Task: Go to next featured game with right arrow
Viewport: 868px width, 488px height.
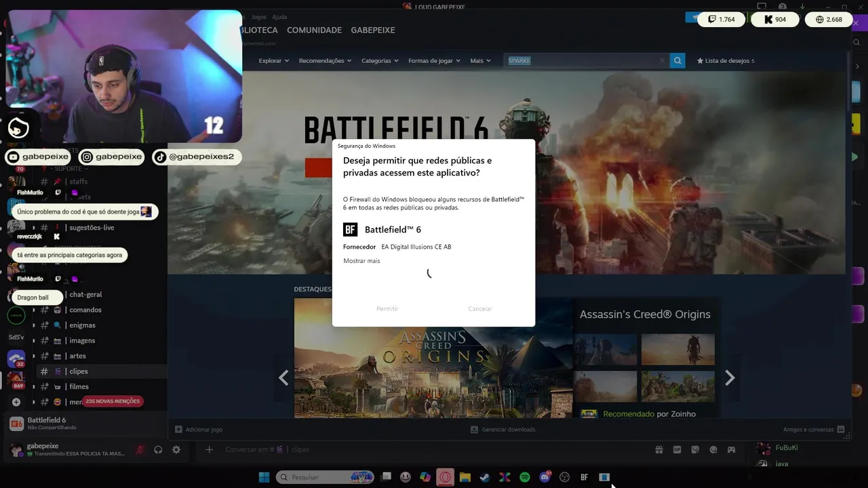Action: pos(730,378)
